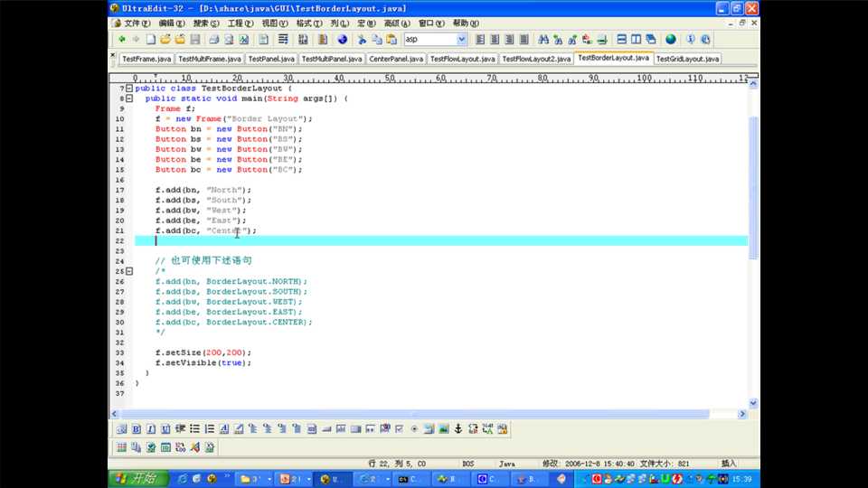Click the asp text field in toolbar
868x488 pixels.
coord(429,39)
